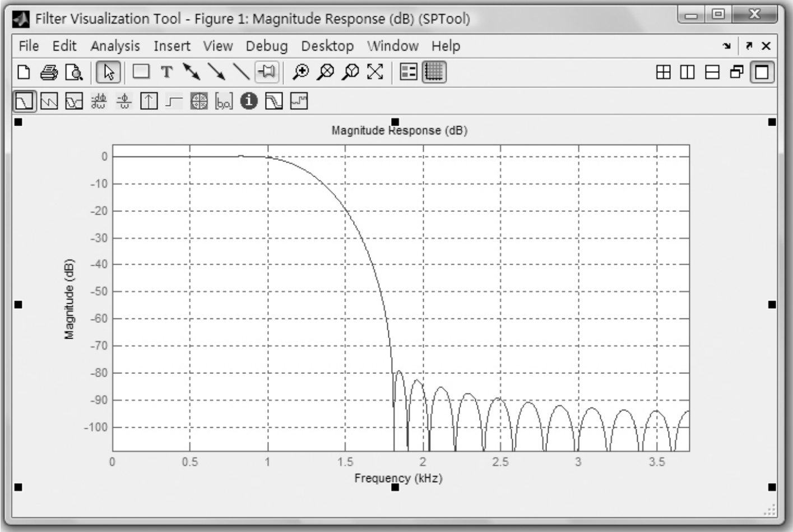This screenshot has width=793, height=532.
Task: Toggle the legend display button
Action: pyautogui.click(x=409, y=72)
